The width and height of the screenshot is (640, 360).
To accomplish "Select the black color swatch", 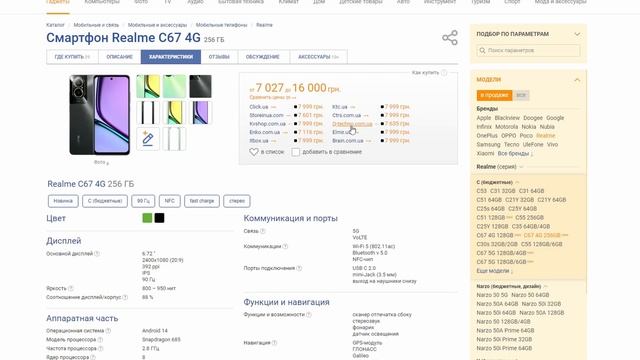I will 160,218.
